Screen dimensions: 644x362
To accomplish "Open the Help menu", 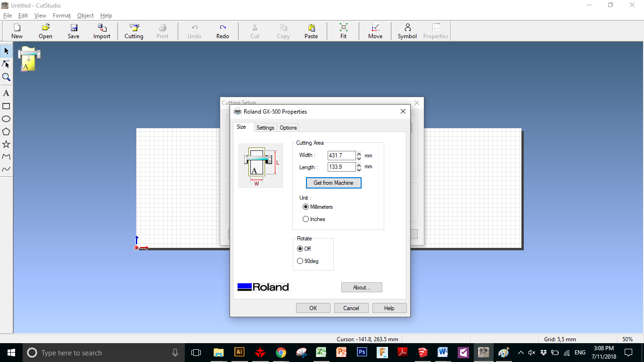I will pos(107,16).
